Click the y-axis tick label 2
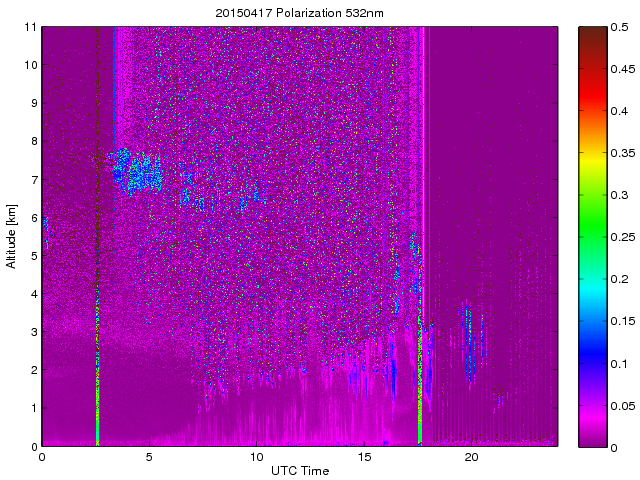The height and width of the screenshot is (480, 640). (x=33, y=370)
